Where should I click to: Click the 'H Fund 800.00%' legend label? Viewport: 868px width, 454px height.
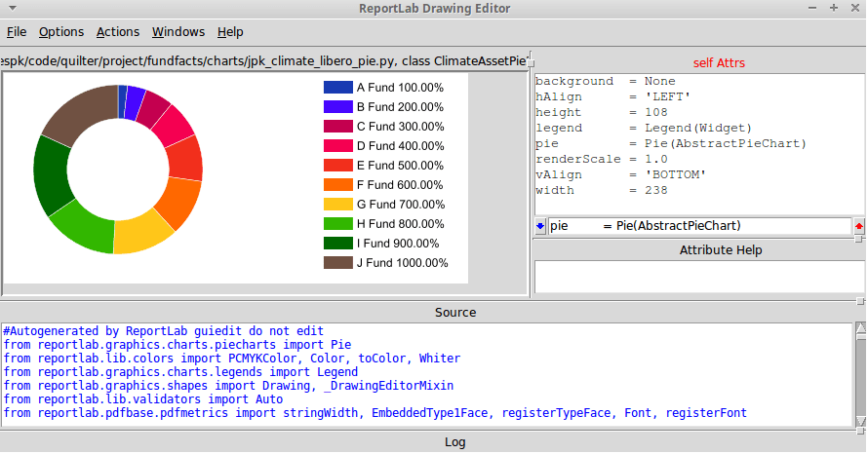[401, 223]
